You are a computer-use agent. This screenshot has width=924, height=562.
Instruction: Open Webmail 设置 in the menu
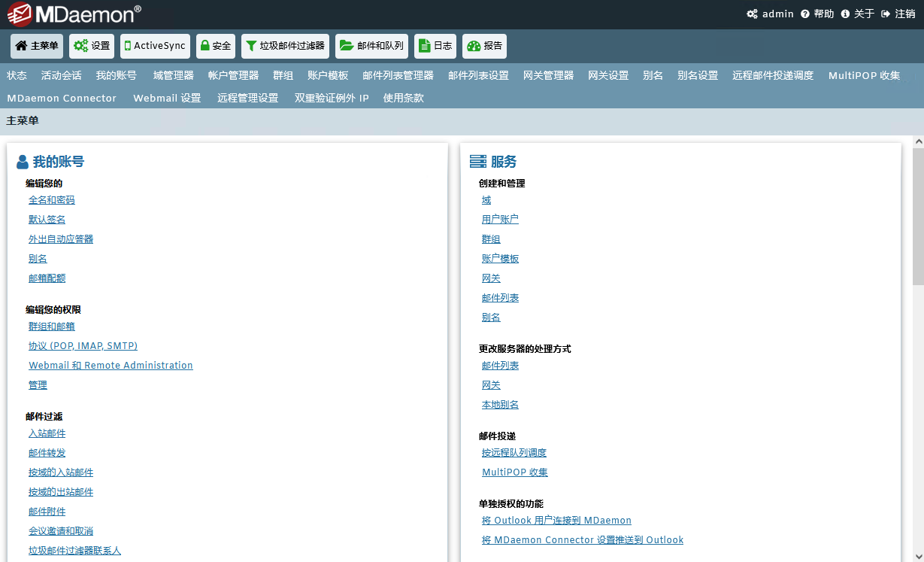point(167,97)
